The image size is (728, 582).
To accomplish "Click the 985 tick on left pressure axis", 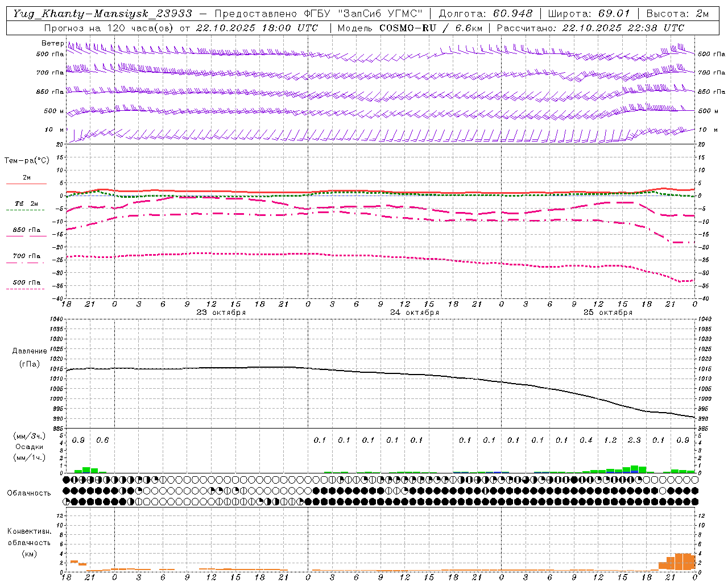I will [59, 429].
